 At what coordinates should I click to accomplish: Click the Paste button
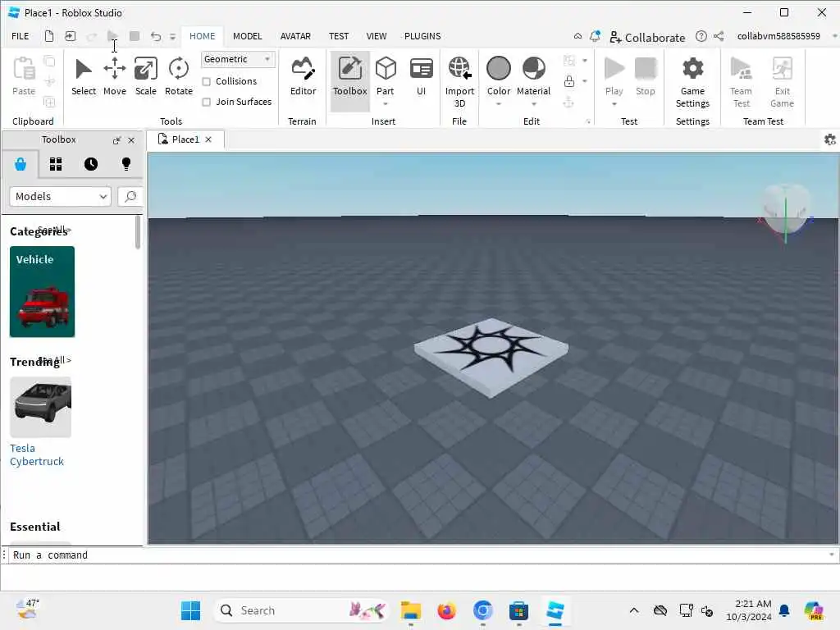pyautogui.click(x=24, y=76)
